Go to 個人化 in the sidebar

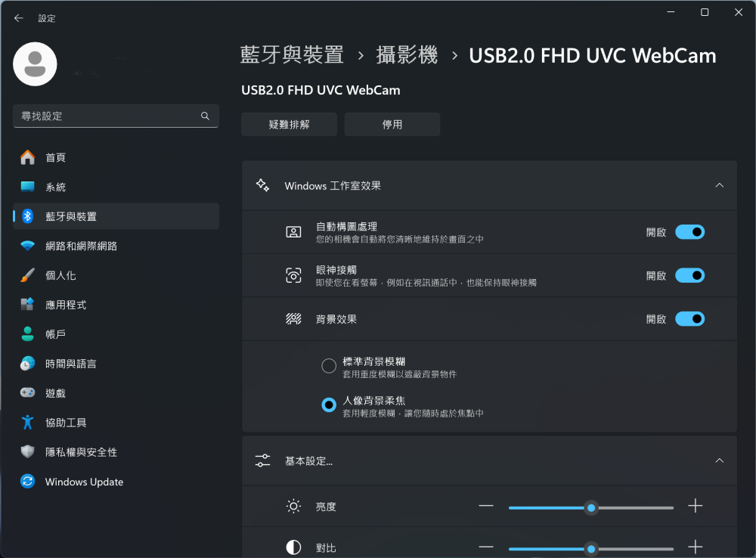tap(116, 275)
